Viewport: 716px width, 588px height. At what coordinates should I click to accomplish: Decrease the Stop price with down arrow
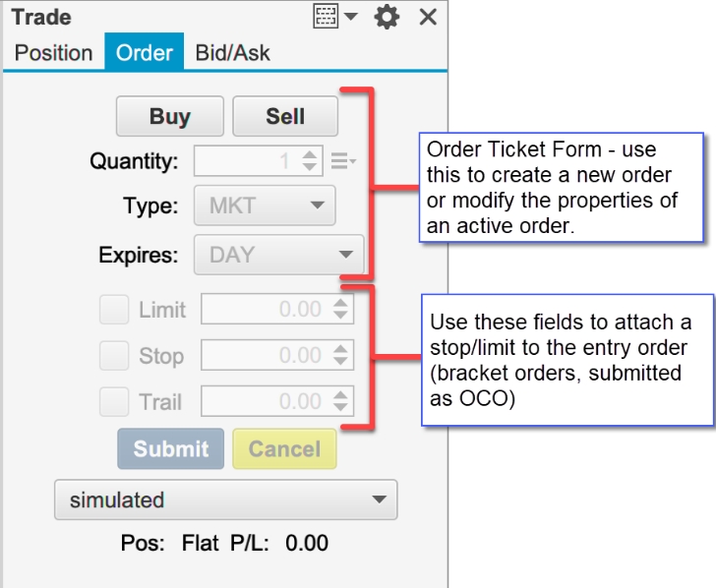click(x=340, y=361)
